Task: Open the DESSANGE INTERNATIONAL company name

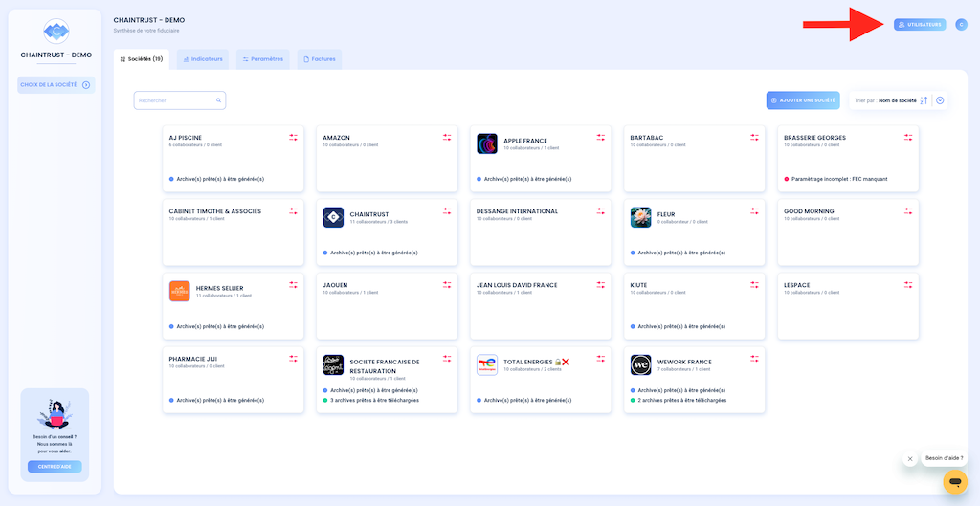Action: (x=518, y=211)
